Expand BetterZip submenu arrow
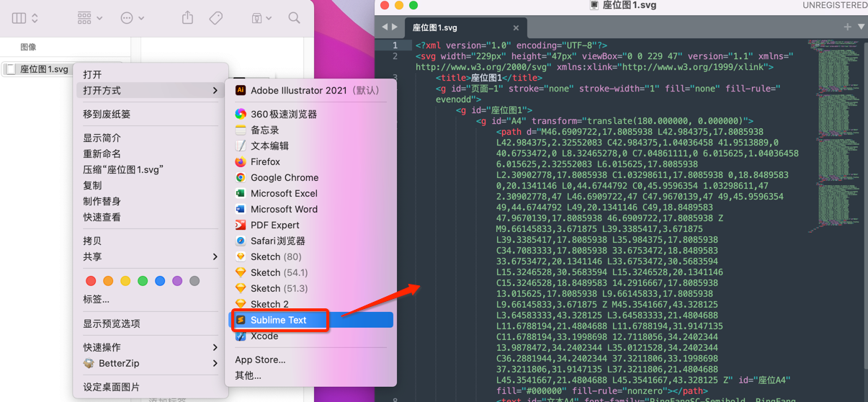Viewport: 868px width, 402px height. pyautogui.click(x=215, y=363)
